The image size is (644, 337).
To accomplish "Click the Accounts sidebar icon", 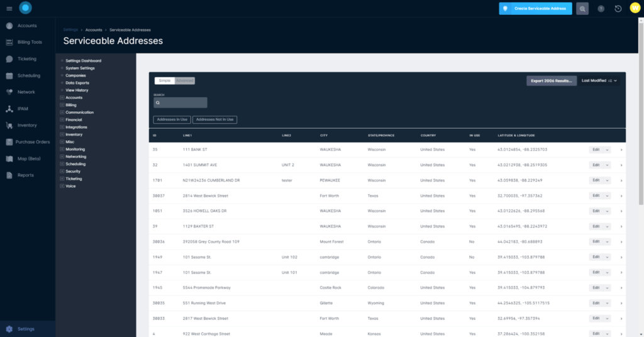I will 9,26.
